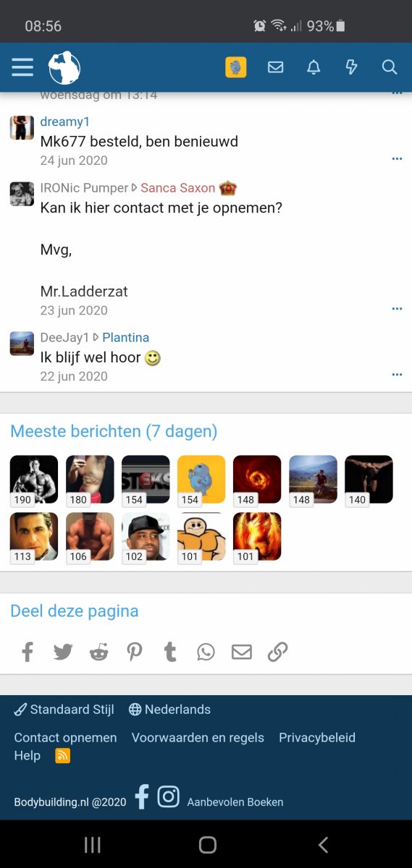Open the Nederlands language chooser
The height and width of the screenshot is (868, 412).
(169, 710)
